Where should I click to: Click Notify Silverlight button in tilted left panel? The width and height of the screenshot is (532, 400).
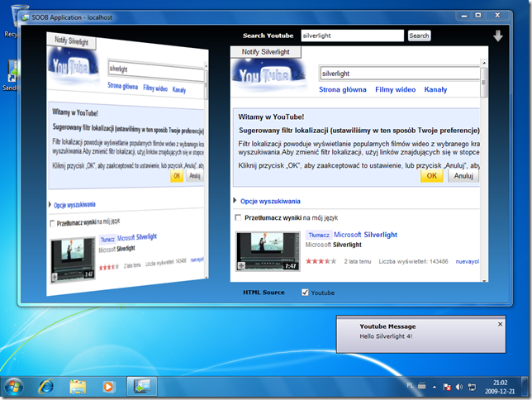point(72,41)
